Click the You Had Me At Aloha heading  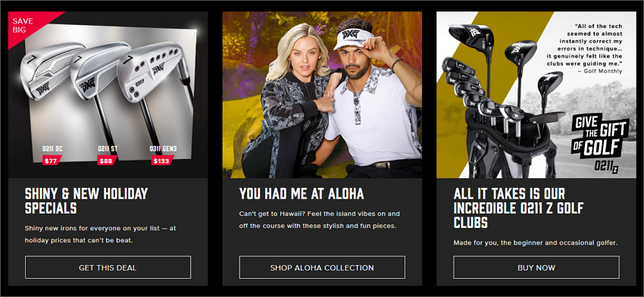(x=302, y=193)
